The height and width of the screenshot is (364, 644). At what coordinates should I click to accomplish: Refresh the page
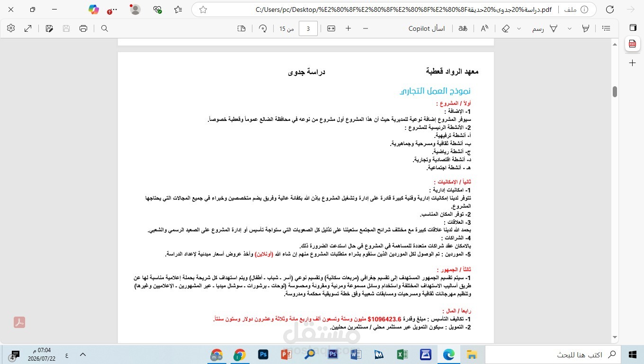click(610, 9)
